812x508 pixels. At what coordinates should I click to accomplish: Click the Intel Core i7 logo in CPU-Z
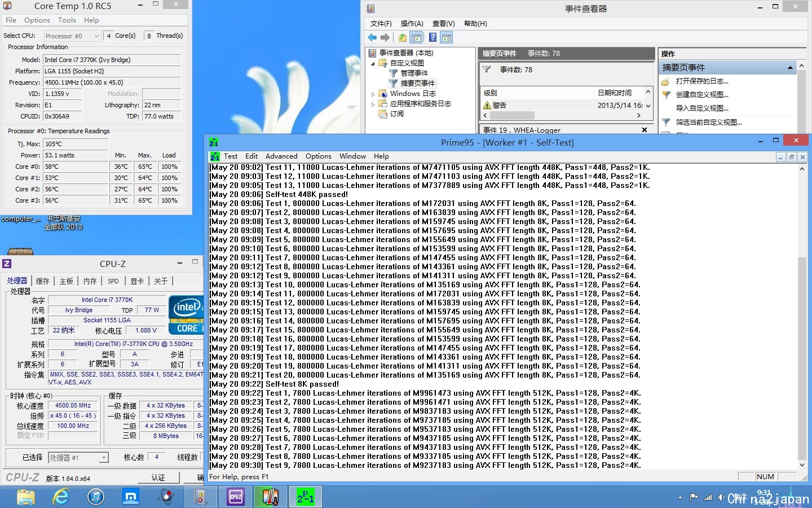[186, 314]
